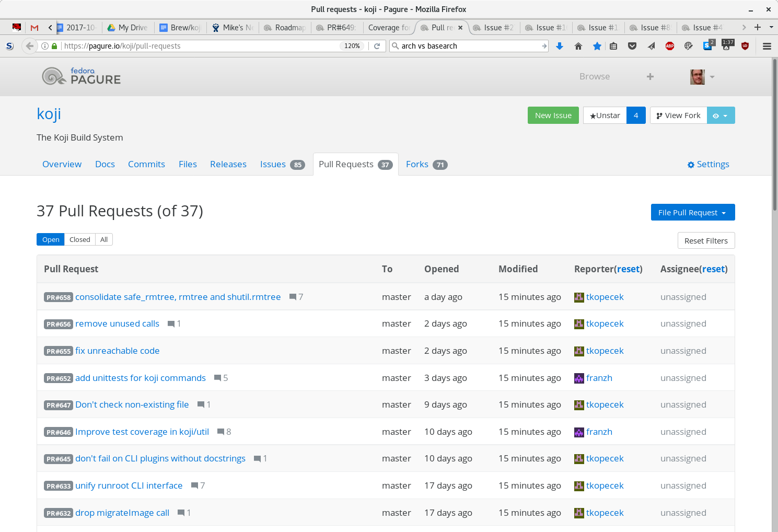
Task: Reload the page with the refresh icon
Action: pos(377,46)
